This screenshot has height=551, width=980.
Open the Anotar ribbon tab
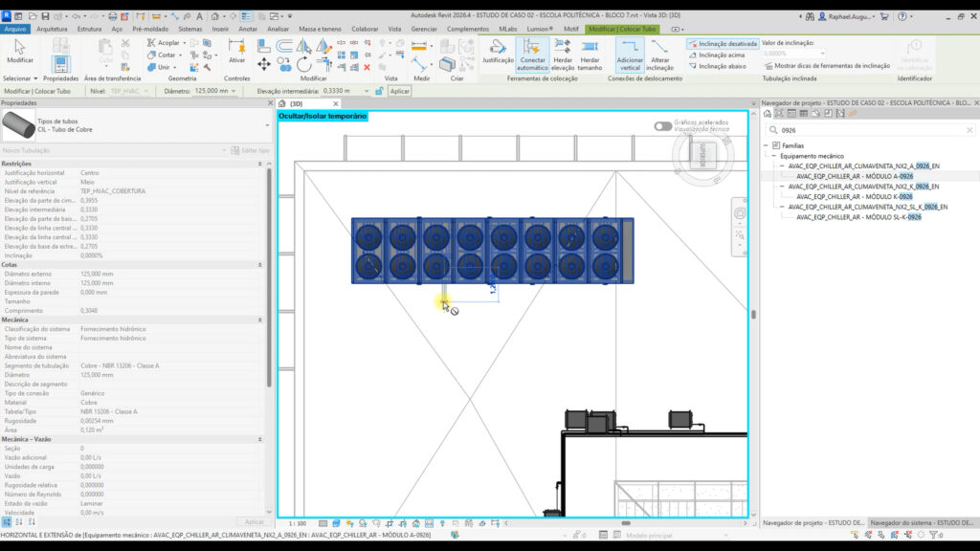[x=248, y=29]
